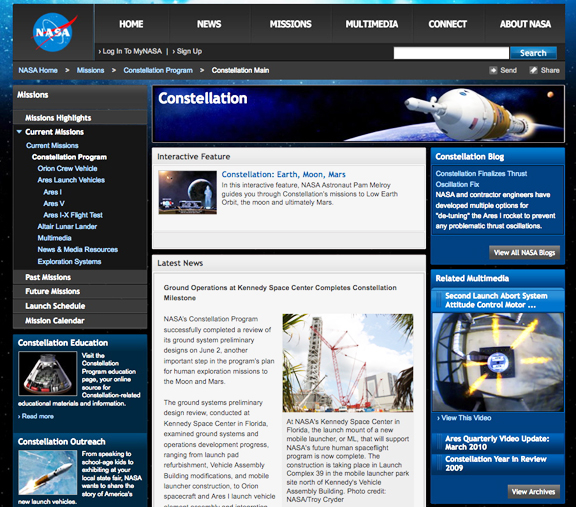Expand the Future Missions section

pos(80,291)
